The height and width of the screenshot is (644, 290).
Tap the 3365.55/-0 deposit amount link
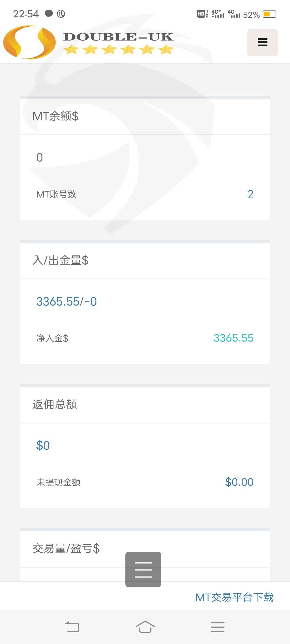point(67,301)
